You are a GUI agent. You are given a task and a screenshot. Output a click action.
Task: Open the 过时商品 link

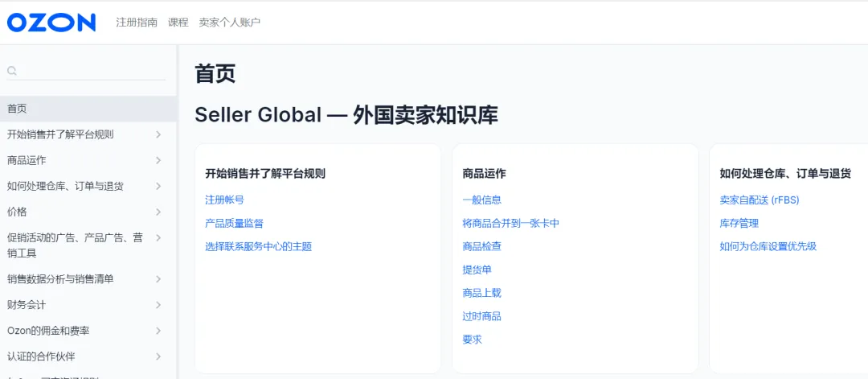tap(481, 316)
